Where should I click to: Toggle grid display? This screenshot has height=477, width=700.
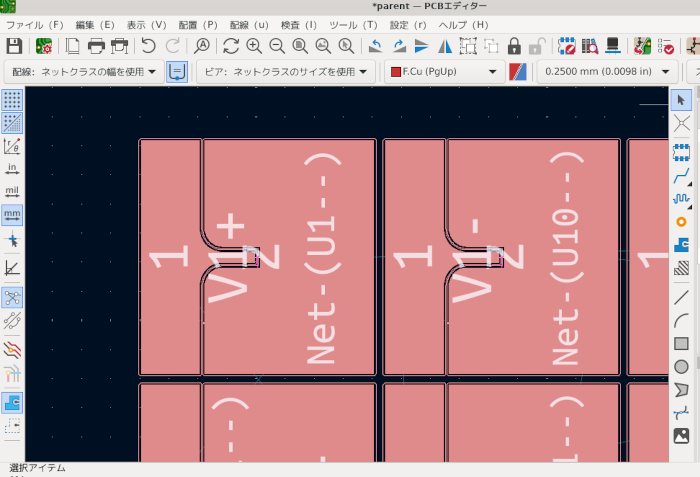pos(12,100)
